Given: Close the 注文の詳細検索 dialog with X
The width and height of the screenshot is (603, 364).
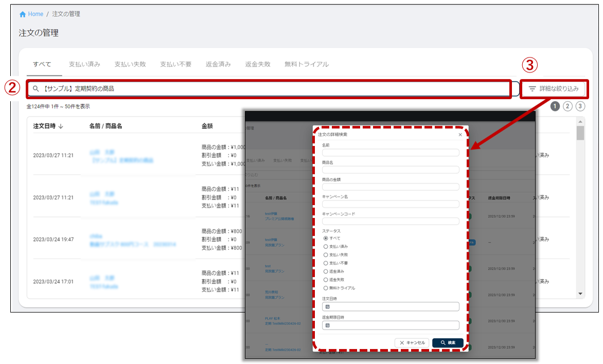Looking at the screenshot, I should click(x=460, y=135).
